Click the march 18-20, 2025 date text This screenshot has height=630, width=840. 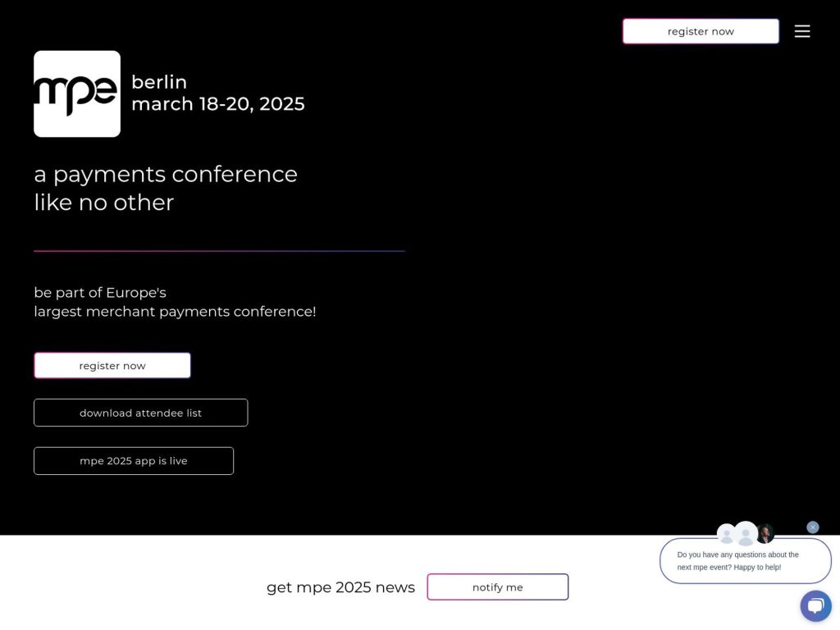coord(217,104)
